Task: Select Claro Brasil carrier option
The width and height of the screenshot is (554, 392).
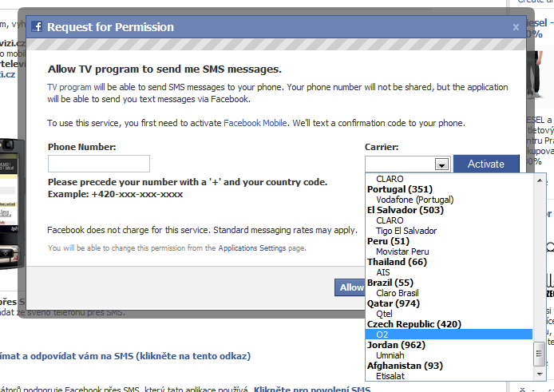Action: coord(449,293)
